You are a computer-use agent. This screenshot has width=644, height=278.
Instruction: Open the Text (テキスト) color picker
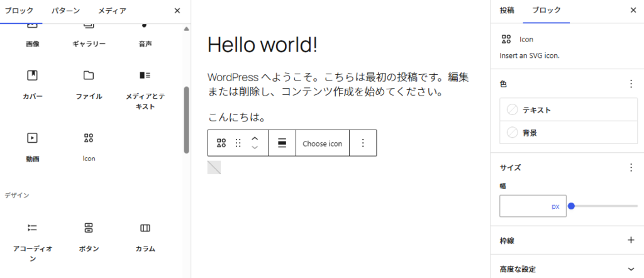pyautogui.click(x=568, y=110)
